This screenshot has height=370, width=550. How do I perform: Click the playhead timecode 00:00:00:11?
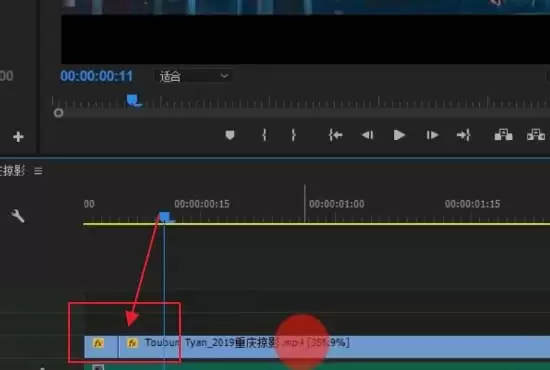(x=96, y=76)
